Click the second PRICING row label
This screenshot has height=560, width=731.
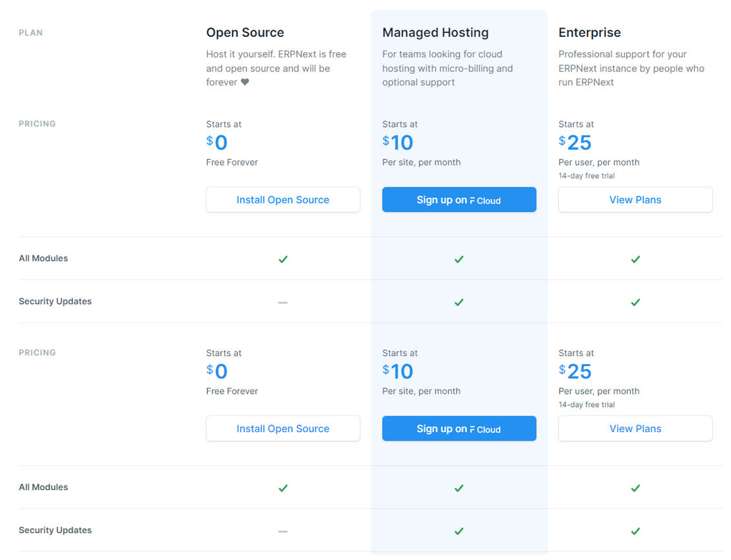click(38, 352)
